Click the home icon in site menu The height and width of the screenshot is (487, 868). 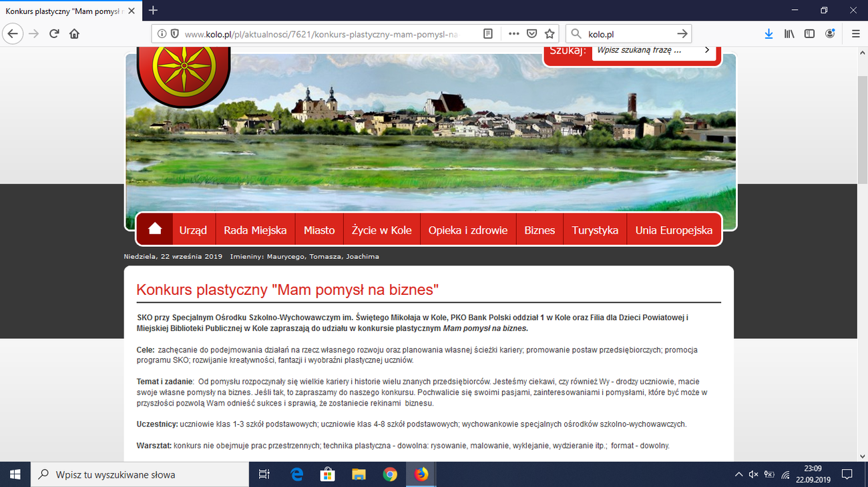(155, 229)
